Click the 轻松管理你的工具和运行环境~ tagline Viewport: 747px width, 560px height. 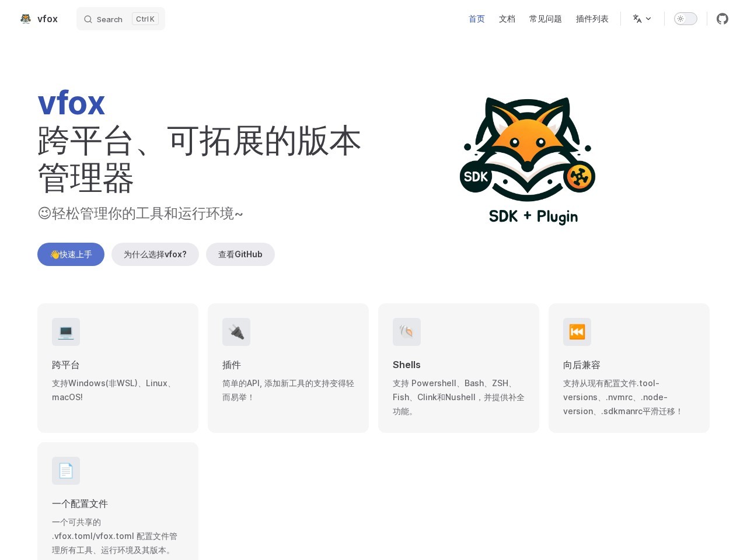141,213
